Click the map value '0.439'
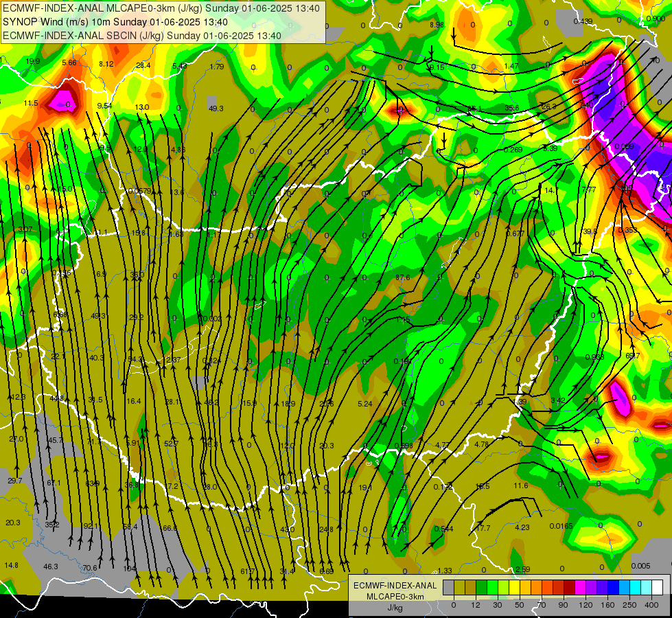The image size is (672, 618). coord(583,21)
